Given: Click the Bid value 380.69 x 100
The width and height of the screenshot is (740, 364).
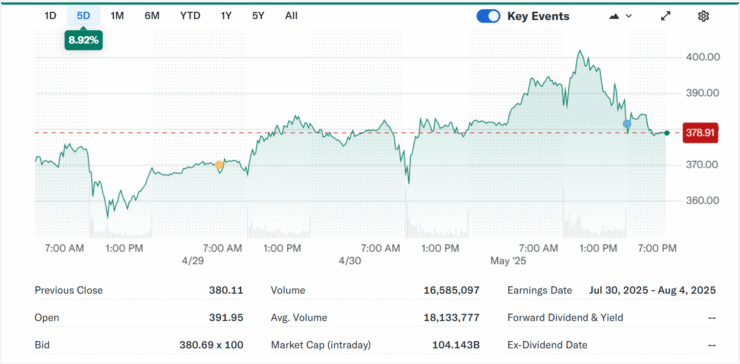Looking at the screenshot, I should (x=211, y=345).
